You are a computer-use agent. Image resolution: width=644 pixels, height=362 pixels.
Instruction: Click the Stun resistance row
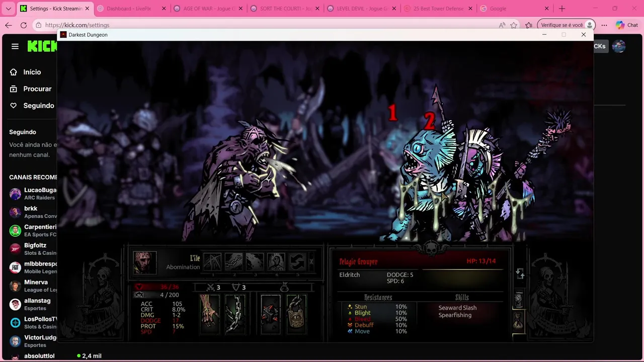377,307
